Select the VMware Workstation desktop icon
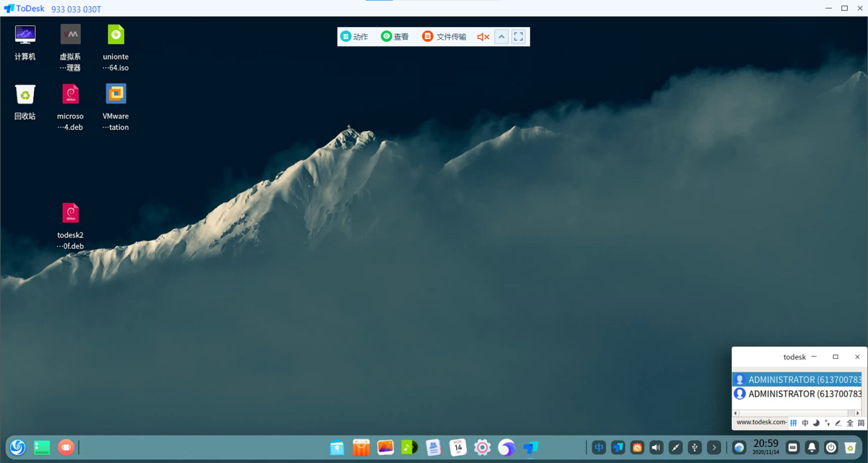This screenshot has width=868, height=463. click(x=116, y=108)
